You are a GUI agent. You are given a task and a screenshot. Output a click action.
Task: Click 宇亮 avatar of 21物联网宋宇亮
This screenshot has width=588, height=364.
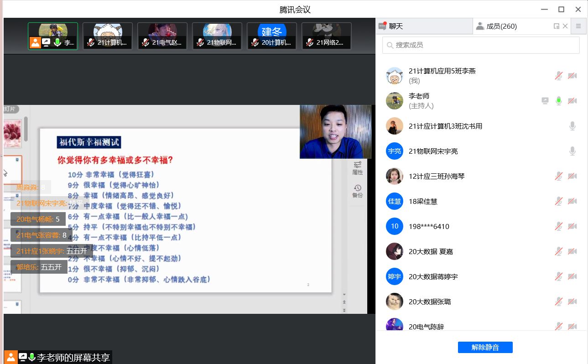395,151
